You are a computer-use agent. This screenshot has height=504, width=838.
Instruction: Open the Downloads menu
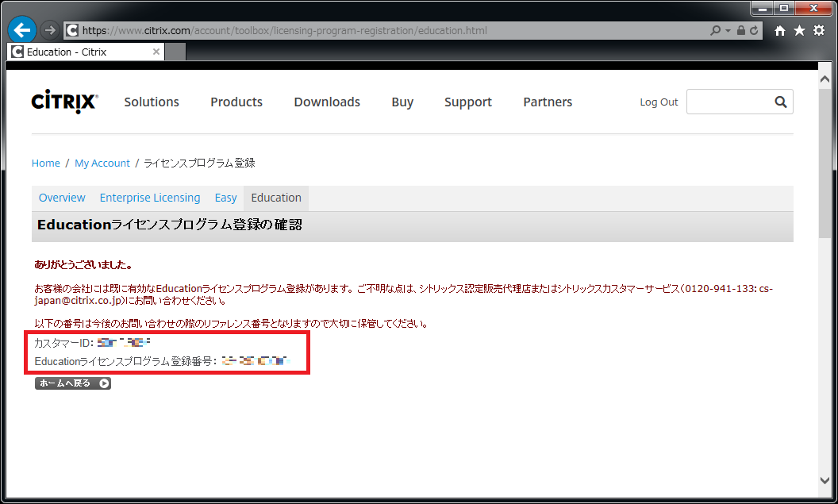[326, 102]
